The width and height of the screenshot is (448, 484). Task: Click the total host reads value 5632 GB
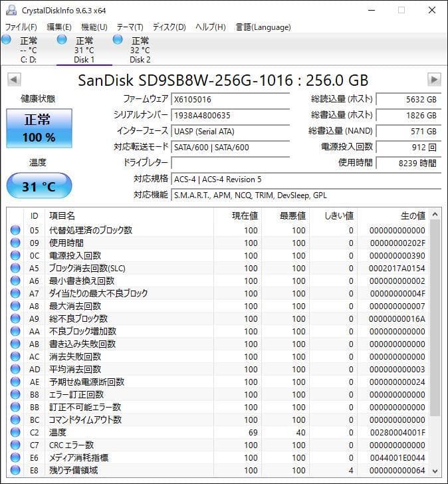tap(409, 100)
